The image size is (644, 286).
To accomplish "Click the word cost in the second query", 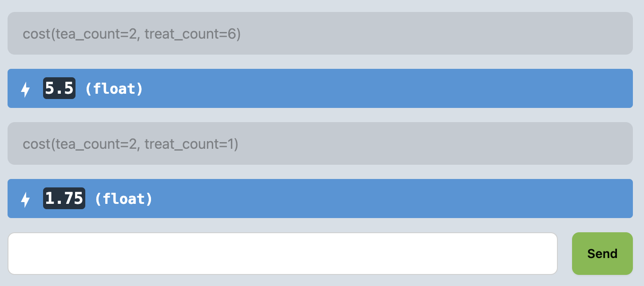I will (x=36, y=144).
